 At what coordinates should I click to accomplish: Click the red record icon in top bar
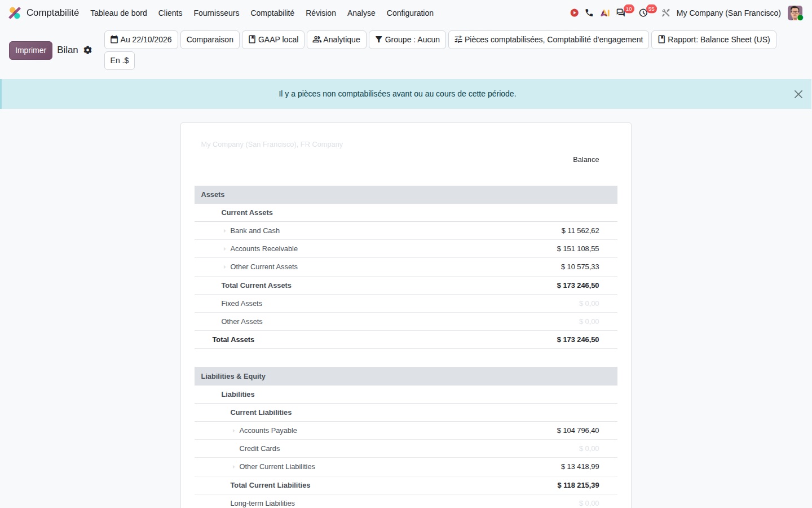574,13
